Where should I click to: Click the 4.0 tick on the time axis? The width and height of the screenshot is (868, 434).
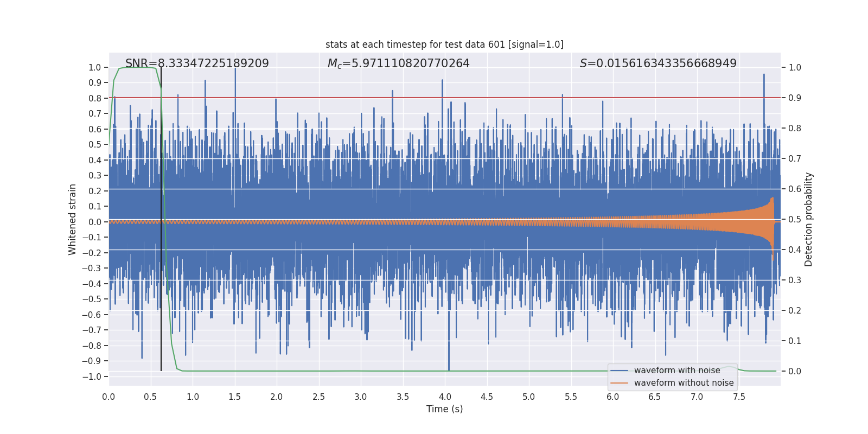pos(444,397)
